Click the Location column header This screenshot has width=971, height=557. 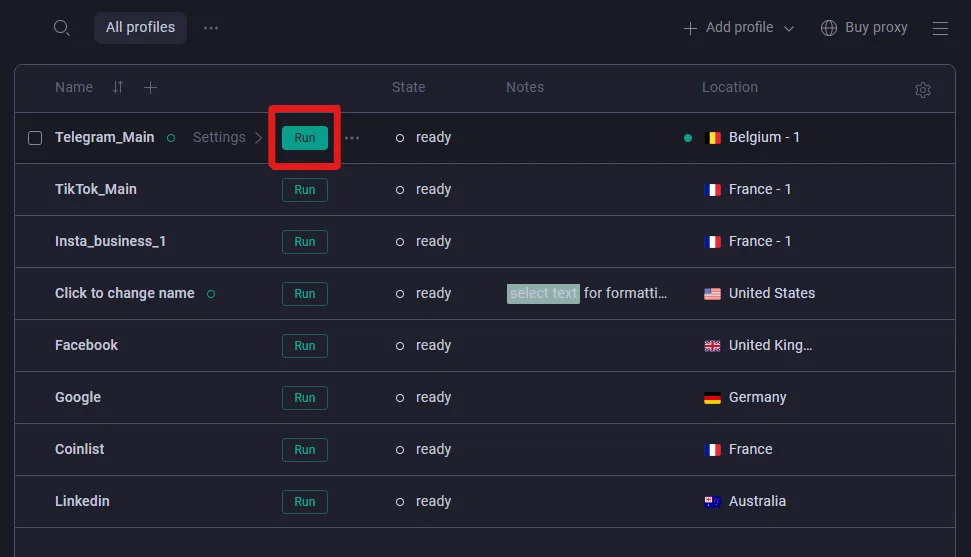pos(729,87)
